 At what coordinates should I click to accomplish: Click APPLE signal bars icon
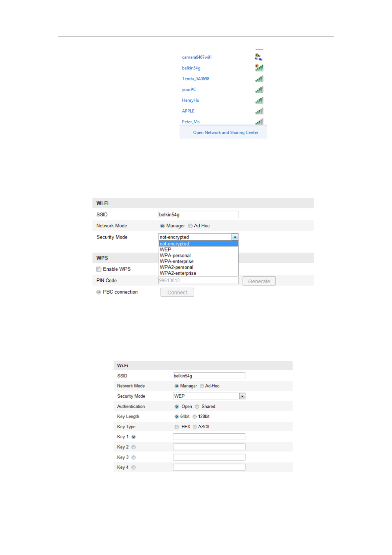(259, 111)
